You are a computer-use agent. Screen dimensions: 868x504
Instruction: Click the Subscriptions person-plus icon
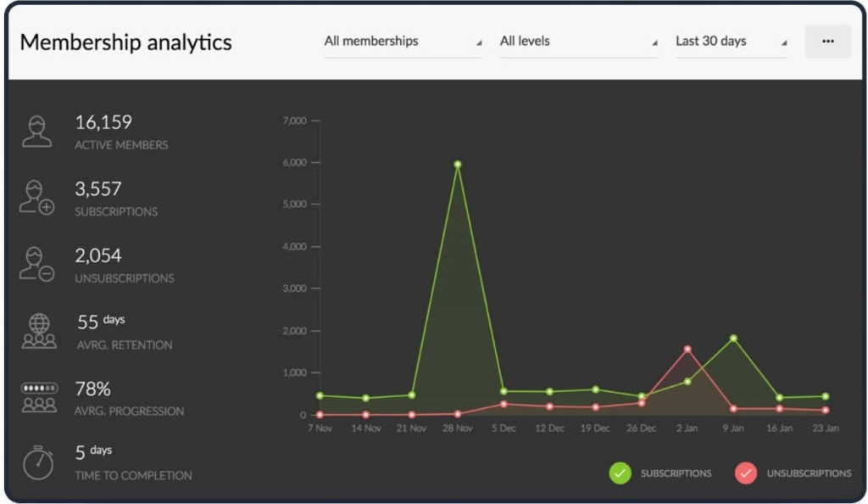tap(37, 197)
